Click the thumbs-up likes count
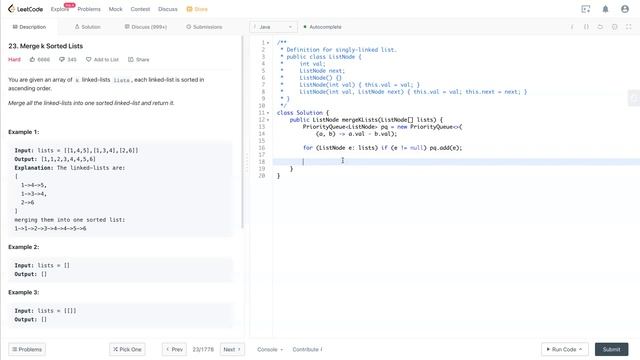Image resolution: width=640 pixels, height=360 pixels. [40, 60]
